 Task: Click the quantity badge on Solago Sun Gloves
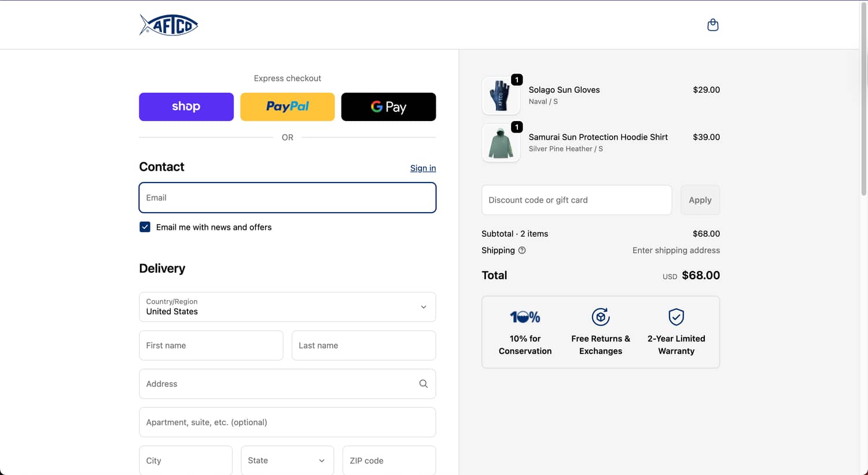point(516,79)
